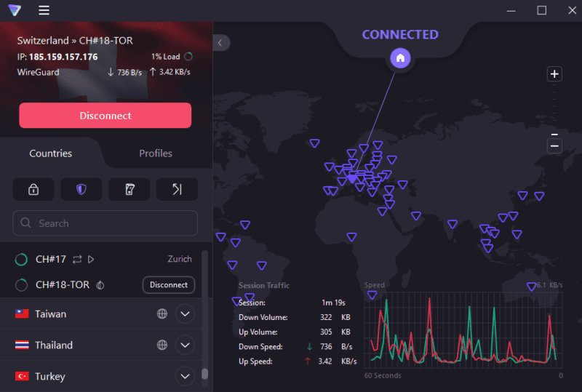
Task: Focus the server Search field
Action: point(105,223)
